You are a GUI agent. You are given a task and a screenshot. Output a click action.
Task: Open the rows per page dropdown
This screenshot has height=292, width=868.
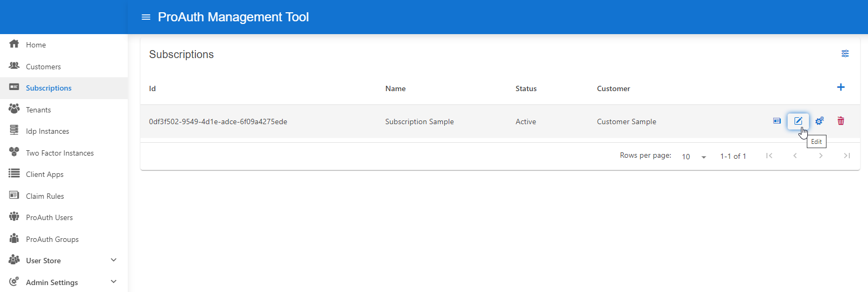pos(694,157)
